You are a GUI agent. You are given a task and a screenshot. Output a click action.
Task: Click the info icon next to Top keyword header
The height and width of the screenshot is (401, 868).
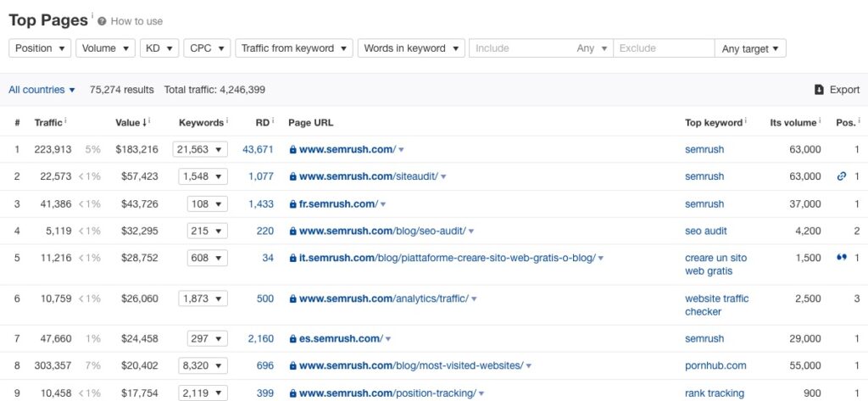746,120
